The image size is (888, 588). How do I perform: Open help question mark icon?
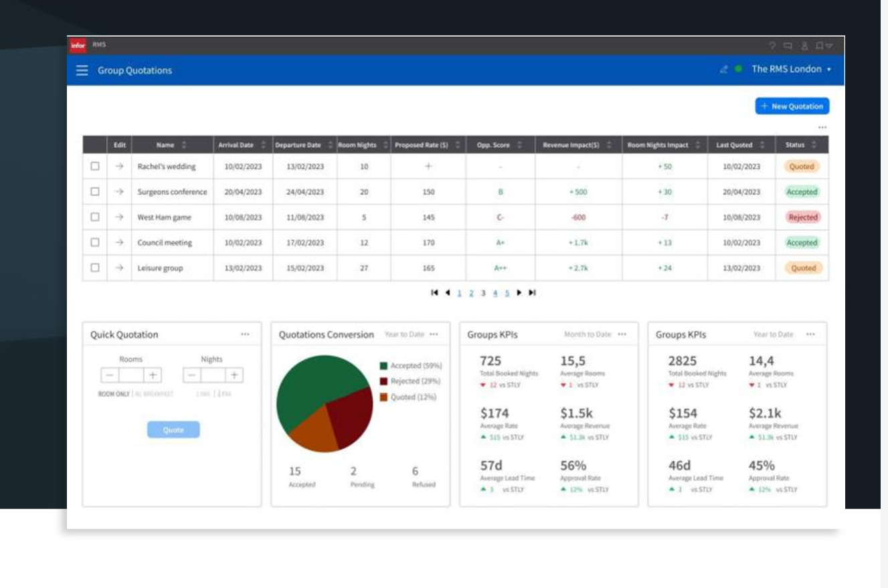point(772,45)
